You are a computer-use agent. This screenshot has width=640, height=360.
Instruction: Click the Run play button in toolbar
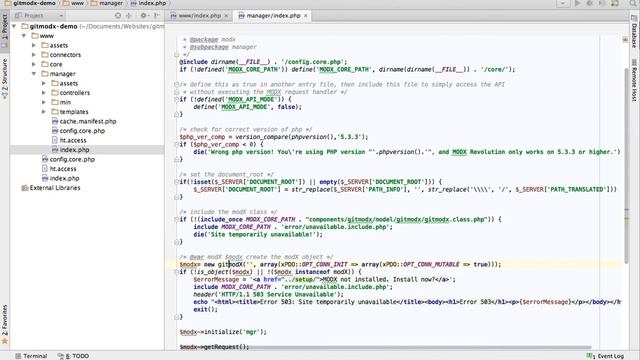click(578, 3)
